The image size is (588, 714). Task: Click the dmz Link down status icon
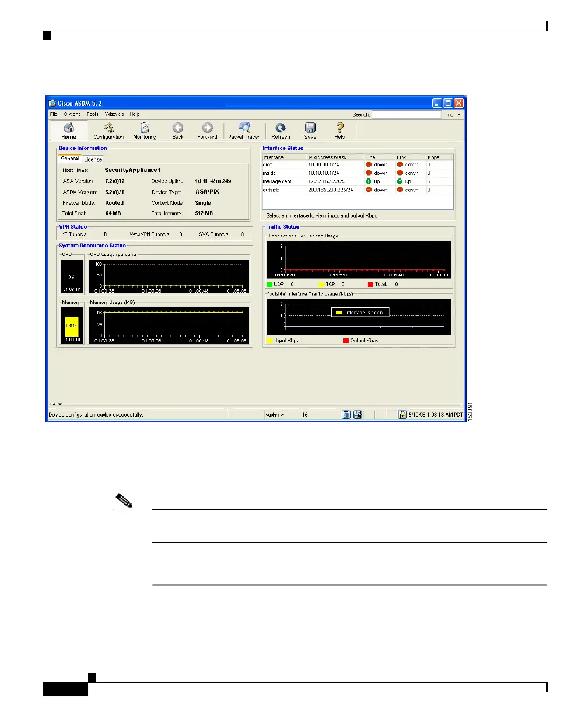pos(400,164)
